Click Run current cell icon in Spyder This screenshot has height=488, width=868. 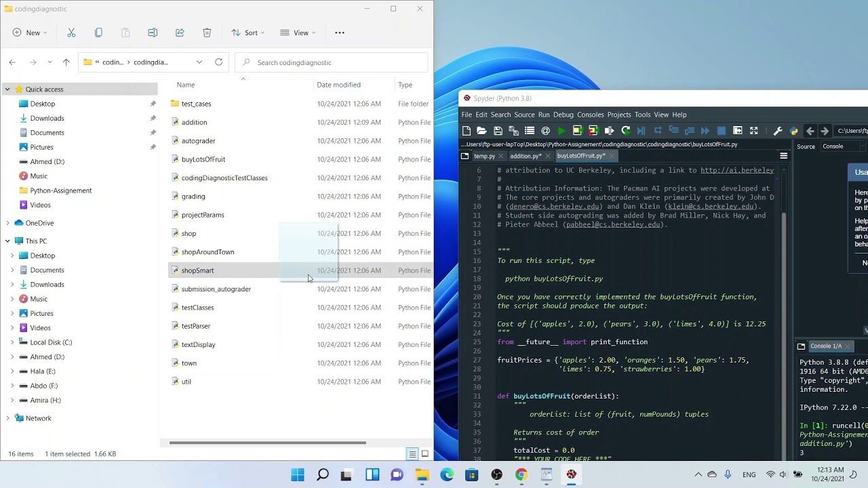(x=577, y=131)
